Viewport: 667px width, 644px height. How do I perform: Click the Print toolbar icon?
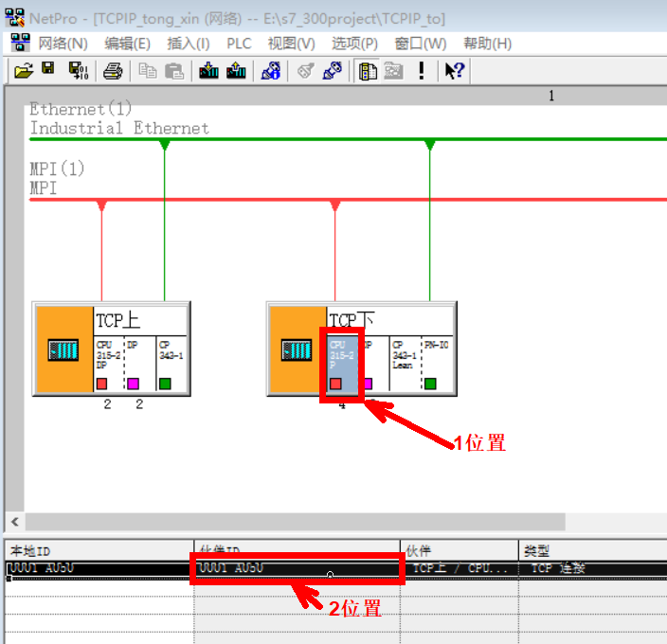tap(113, 70)
